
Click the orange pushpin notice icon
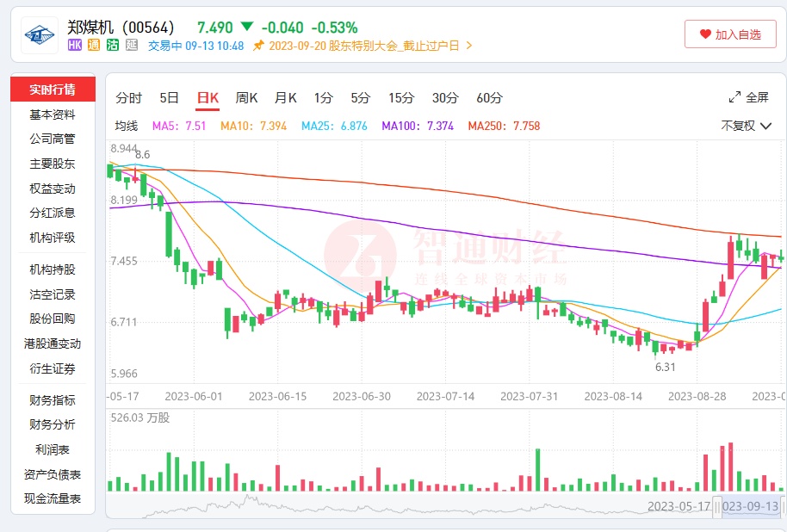click(x=257, y=46)
